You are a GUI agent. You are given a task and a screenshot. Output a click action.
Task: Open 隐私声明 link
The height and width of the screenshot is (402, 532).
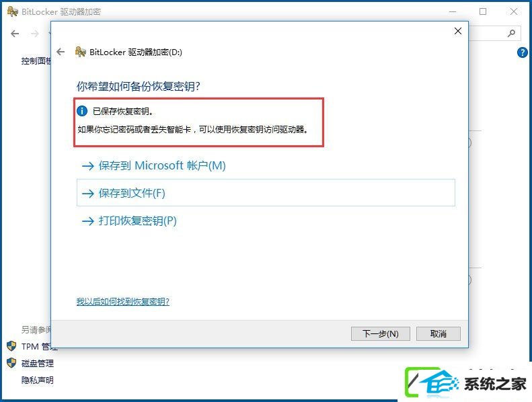(x=38, y=380)
